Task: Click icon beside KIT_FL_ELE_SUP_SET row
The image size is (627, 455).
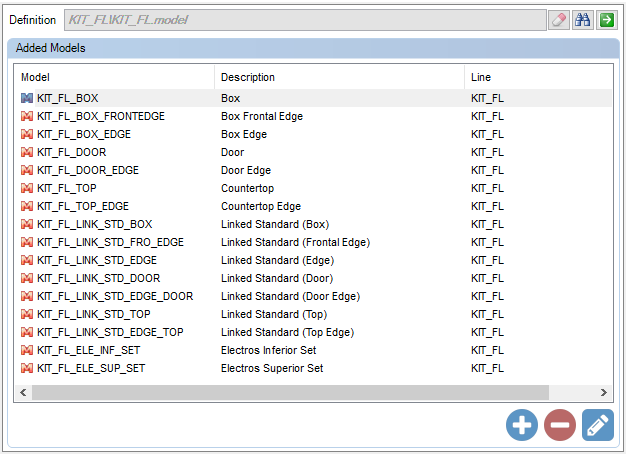Action: point(27,368)
